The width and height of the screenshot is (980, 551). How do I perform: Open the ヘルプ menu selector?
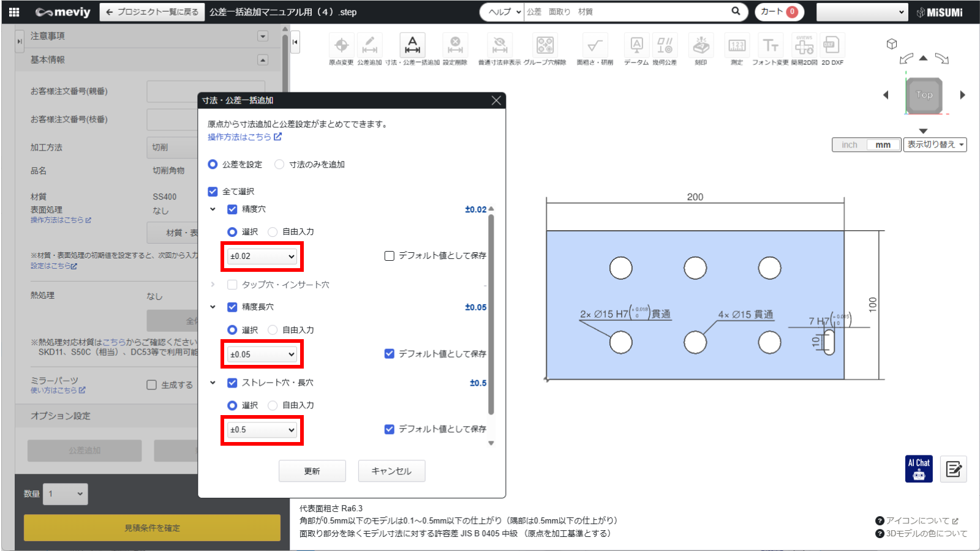[502, 12]
